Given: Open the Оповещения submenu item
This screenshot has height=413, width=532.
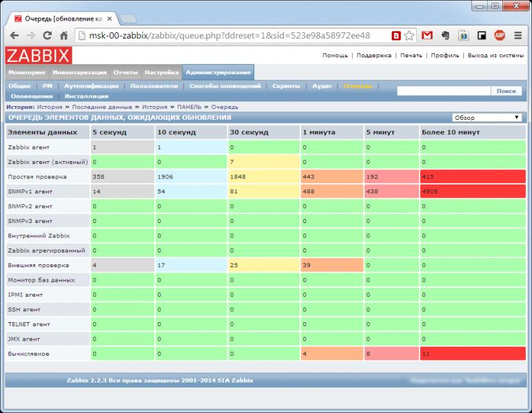Looking at the screenshot, I should [x=32, y=96].
